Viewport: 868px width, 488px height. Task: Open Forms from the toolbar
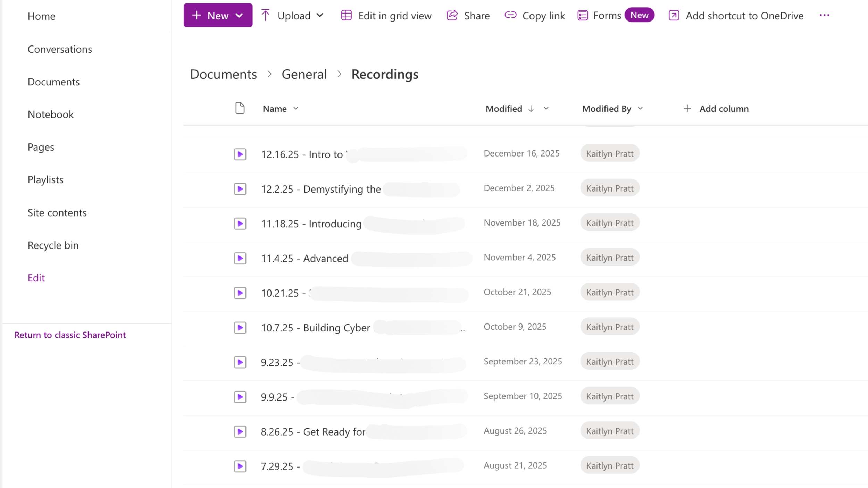coord(607,15)
